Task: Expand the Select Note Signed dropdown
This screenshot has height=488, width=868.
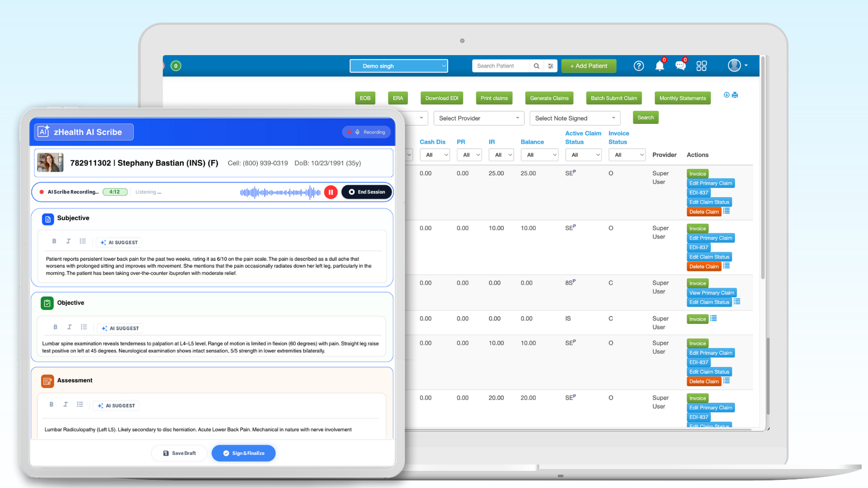Action: pyautogui.click(x=575, y=118)
